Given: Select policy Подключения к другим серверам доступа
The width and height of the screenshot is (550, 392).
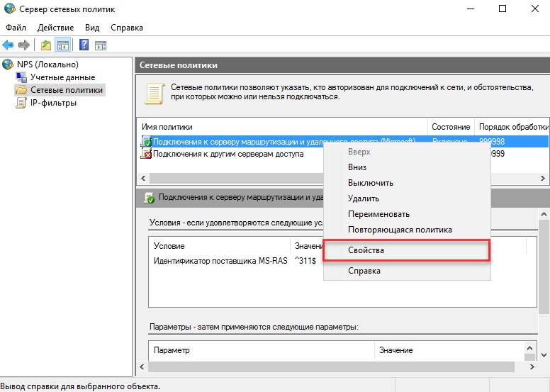Looking at the screenshot, I should (228, 154).
